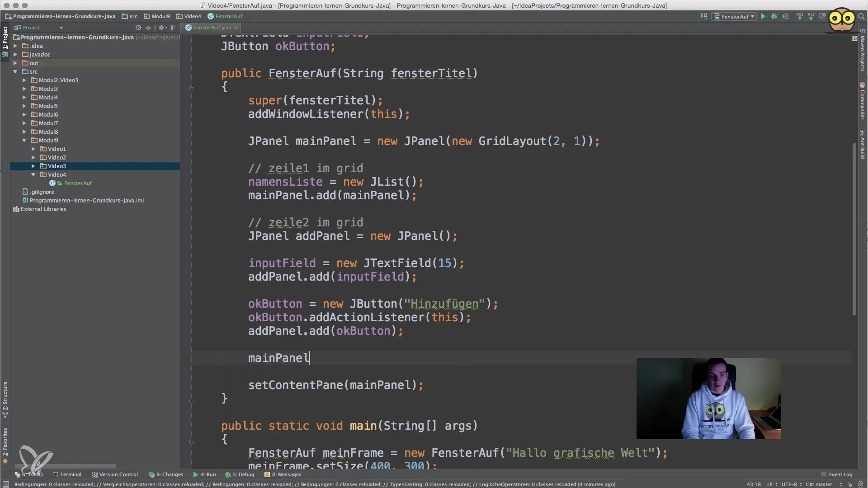This screenshot has width=868, height=488.
Task: Expand the .idea folder
Action: pyautogui.click(x=15, y=46)
